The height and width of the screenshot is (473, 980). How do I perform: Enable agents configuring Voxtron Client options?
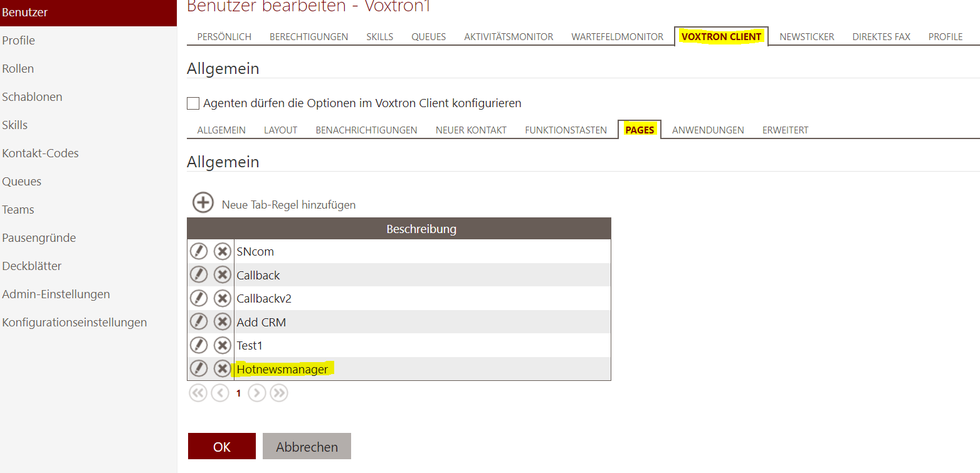coord(193,103)
